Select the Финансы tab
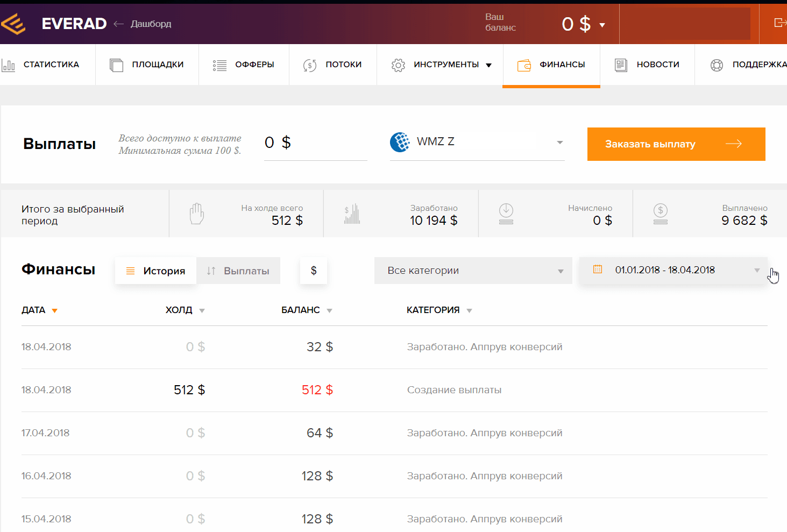Image resolution: width=787 pixels, height=532 pixels. pos(551,65)
